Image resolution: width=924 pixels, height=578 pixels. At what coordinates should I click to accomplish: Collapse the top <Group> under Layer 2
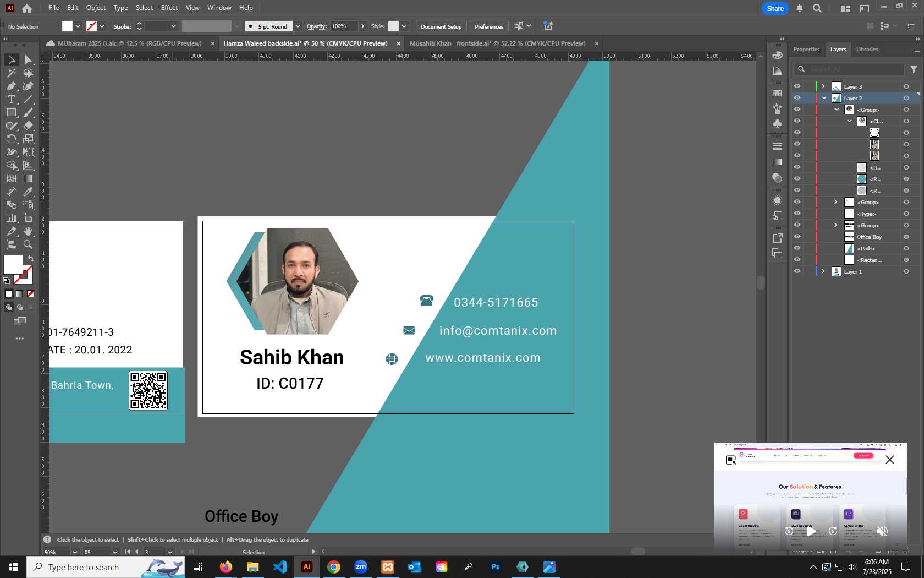click(837, 110)
